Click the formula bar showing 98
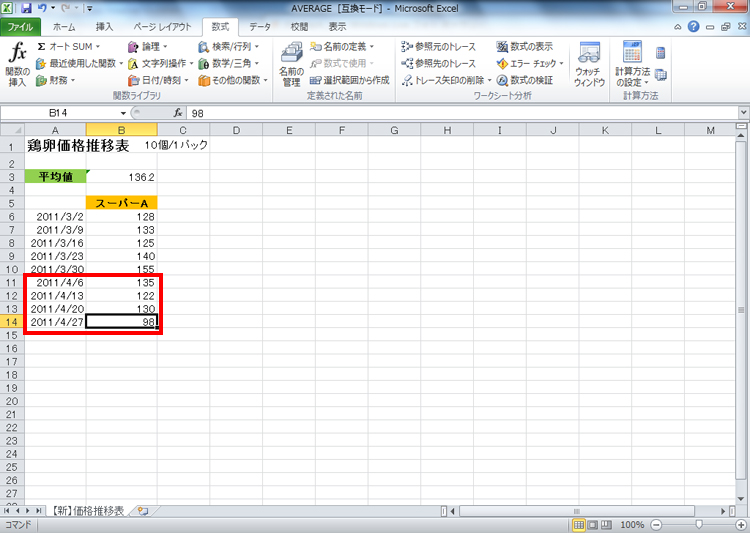The image size is (750, 533). click(462, 113)
